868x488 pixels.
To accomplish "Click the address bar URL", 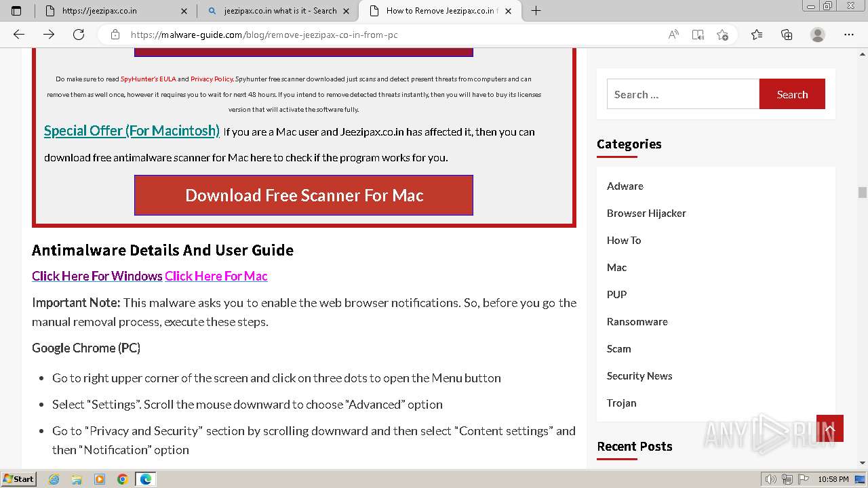I will [x=264, y=35].
